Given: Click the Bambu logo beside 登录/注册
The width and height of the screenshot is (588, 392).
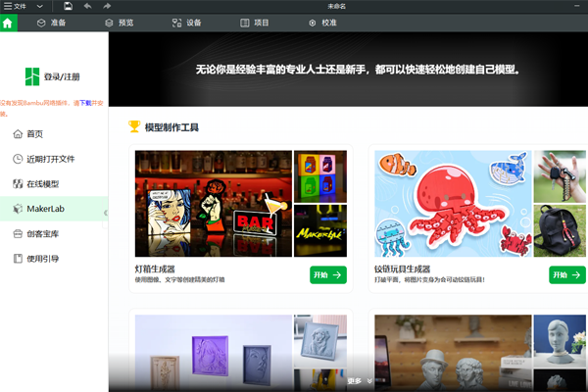Looking at the screenshot, I should pyautogui.click(x=32, y=76).
